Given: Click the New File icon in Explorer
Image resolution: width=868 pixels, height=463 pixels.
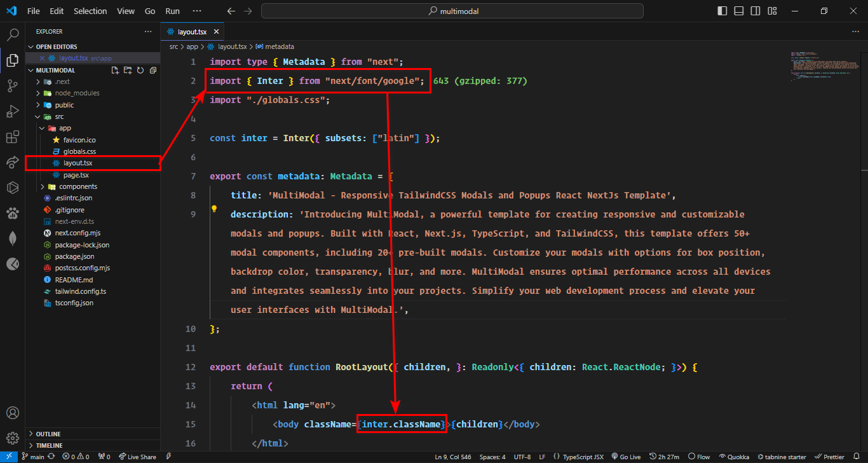Looking at the screenshot, I should pyautogui.click(x=115, y=70).
